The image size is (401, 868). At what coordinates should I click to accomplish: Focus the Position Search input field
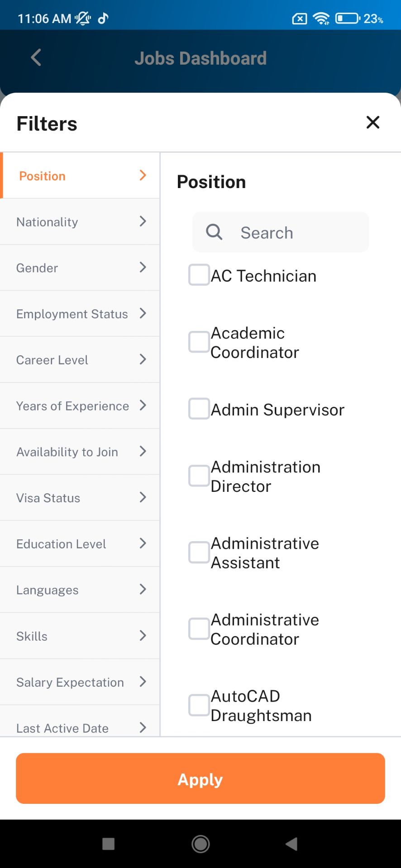click(x=281, y=232)
